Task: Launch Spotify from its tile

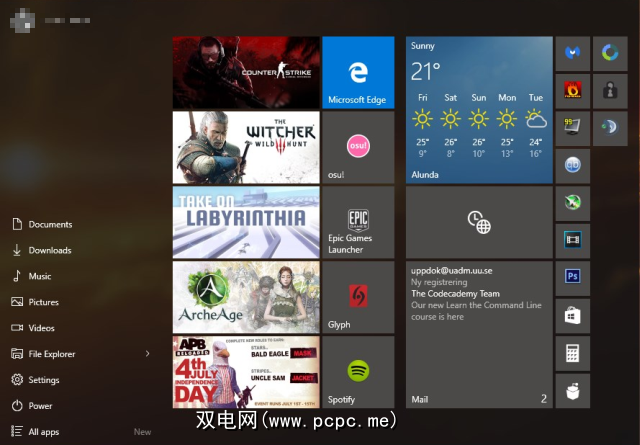Action: coord(358,372)
